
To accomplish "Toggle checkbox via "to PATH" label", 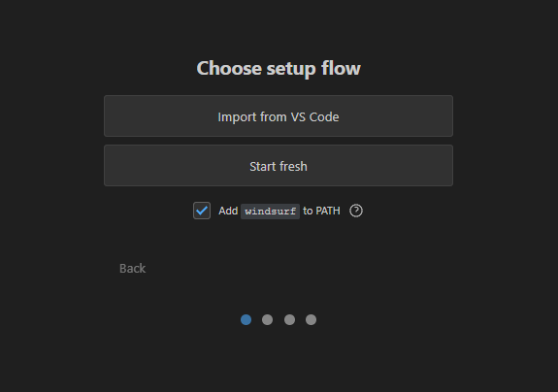I will coord(321,211).
